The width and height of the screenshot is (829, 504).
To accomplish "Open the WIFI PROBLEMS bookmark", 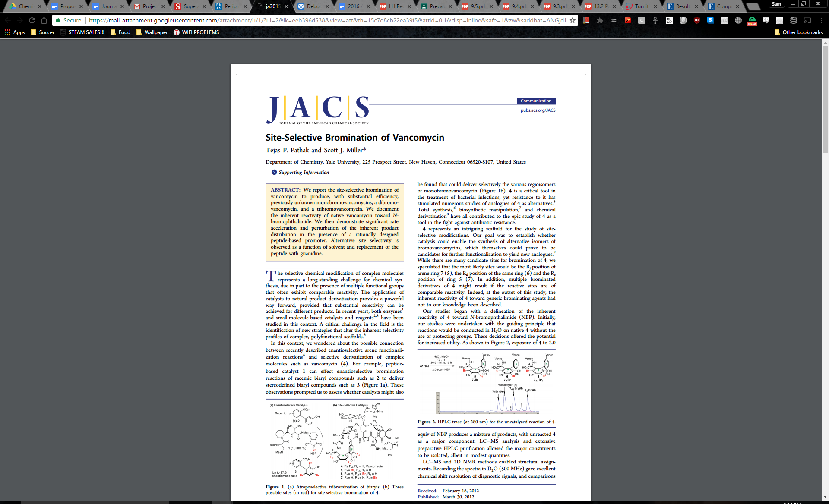I will pos(196,32).
